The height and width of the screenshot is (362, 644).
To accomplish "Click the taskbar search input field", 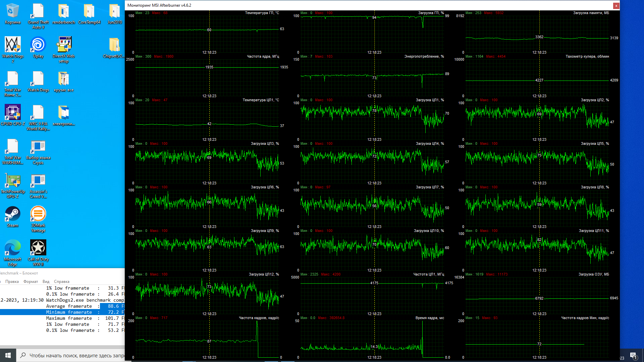I will tap(74, 355).
